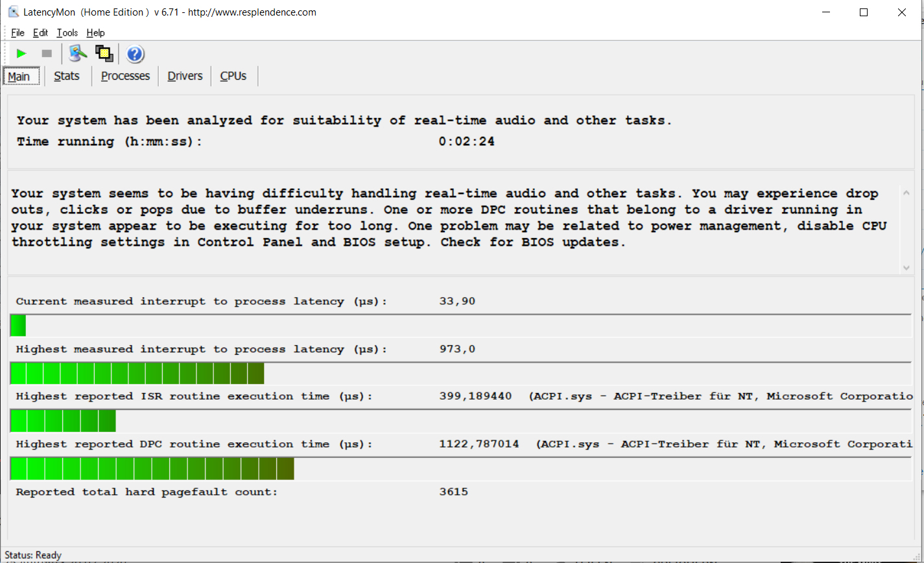Screen dimensions: 924x563
Task: Open the Tools menu
Action: [67, 32]
